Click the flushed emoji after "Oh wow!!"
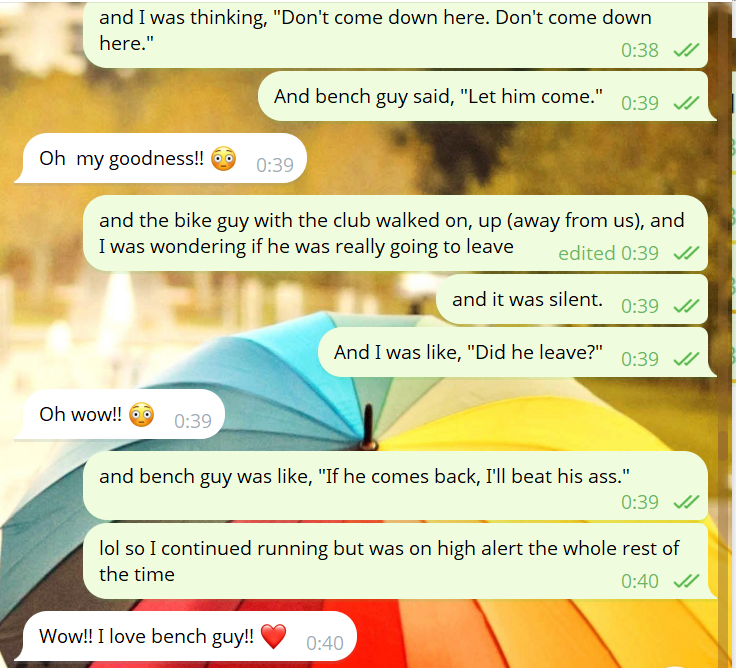Screen dimensions: 736x668 coord(141,415)
